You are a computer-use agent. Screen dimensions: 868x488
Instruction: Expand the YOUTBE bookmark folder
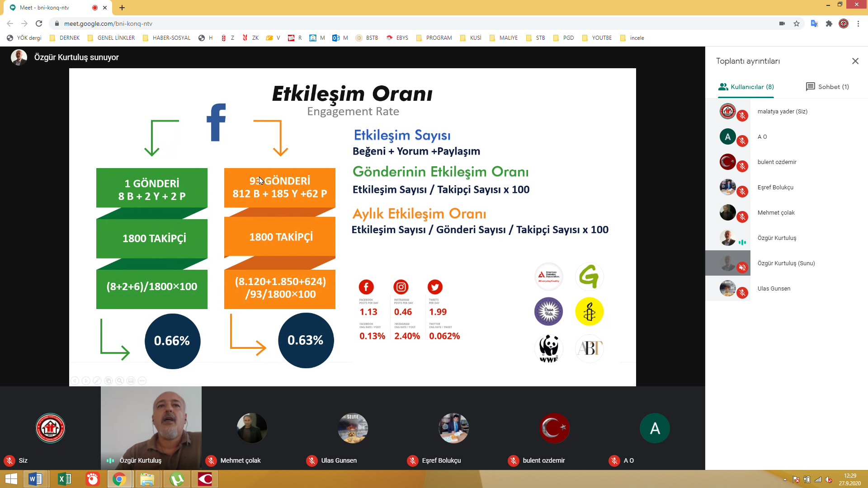[597, 38]
